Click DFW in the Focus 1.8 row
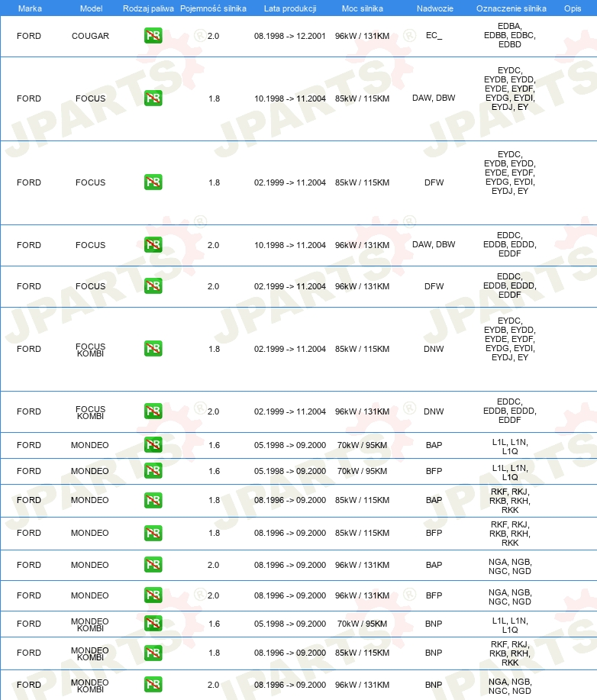 pyautogui.click(x=434, y=182)
